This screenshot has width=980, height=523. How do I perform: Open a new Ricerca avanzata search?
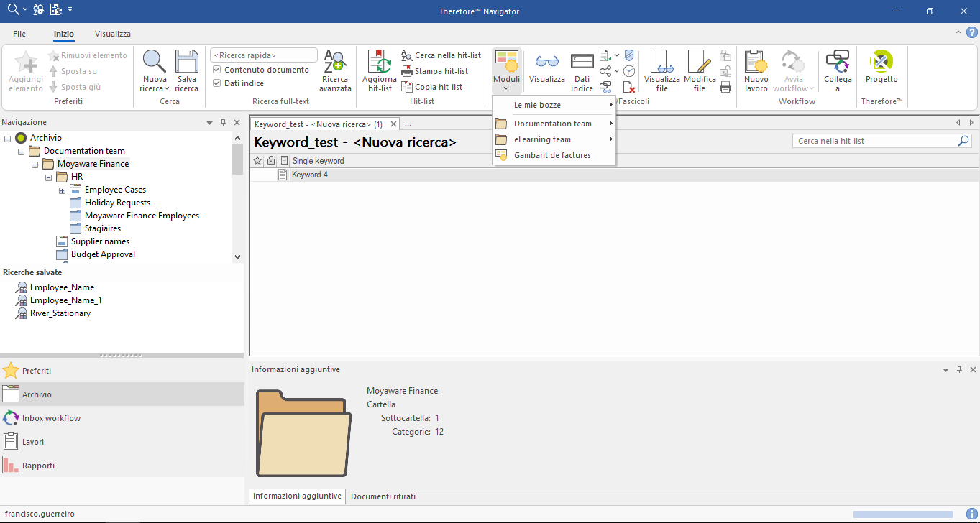click(x=335, y=70)
